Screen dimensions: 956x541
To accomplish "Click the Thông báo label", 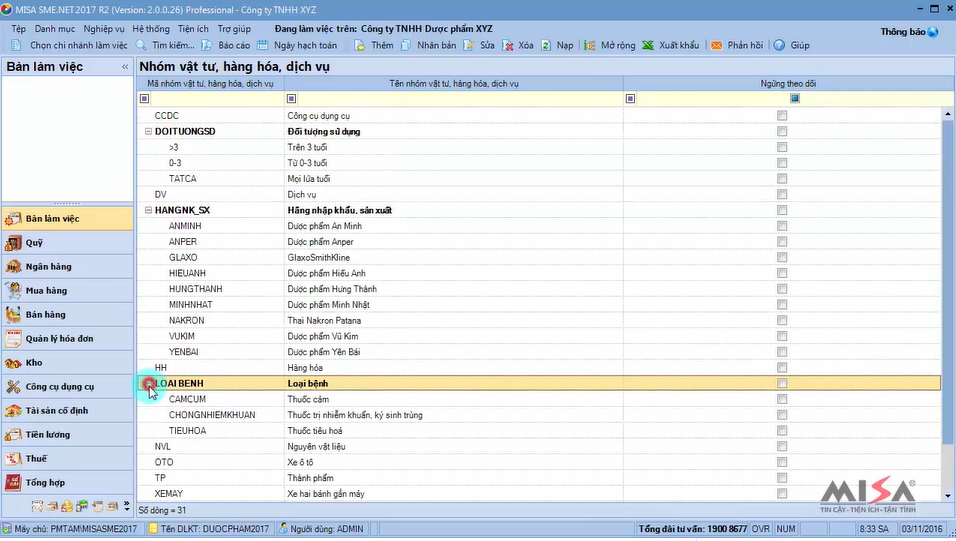I will tap(902, 32).
